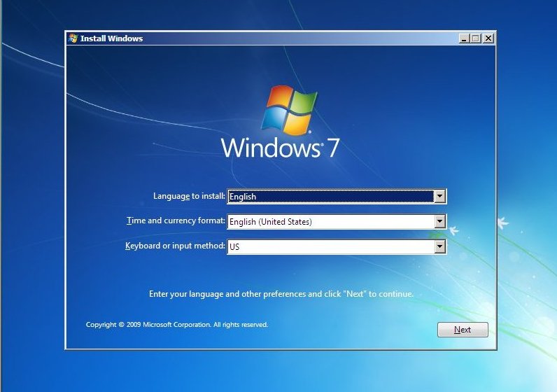Click the "Language to install" label

point(189,197)
